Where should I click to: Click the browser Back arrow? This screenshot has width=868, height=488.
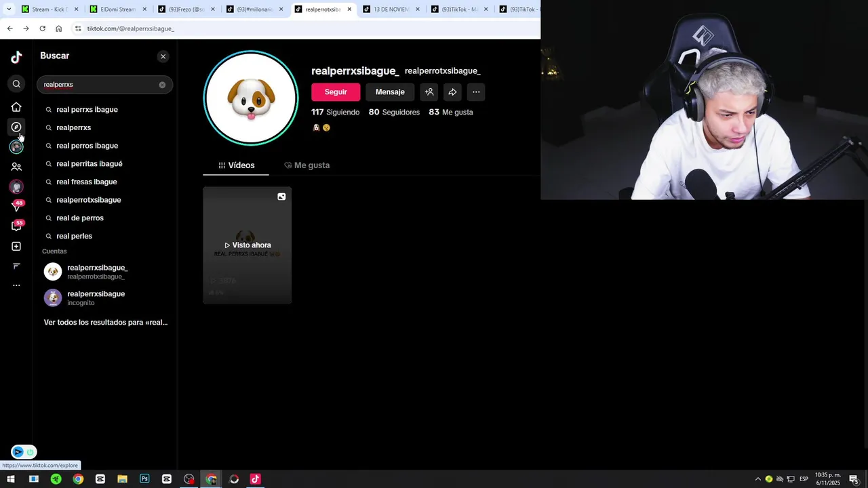(x=9, y=28)
